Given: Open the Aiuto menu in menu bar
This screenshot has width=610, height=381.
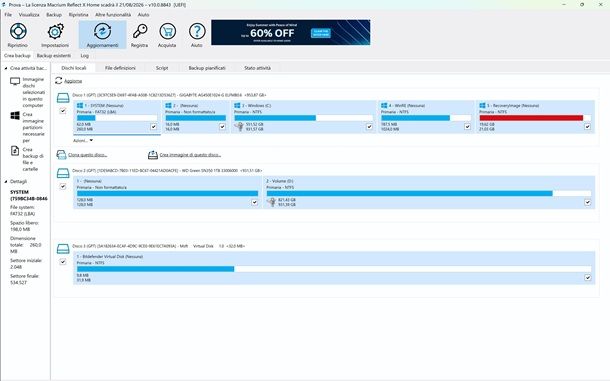Looking at the screenshot, I should [x=144, y=15].
